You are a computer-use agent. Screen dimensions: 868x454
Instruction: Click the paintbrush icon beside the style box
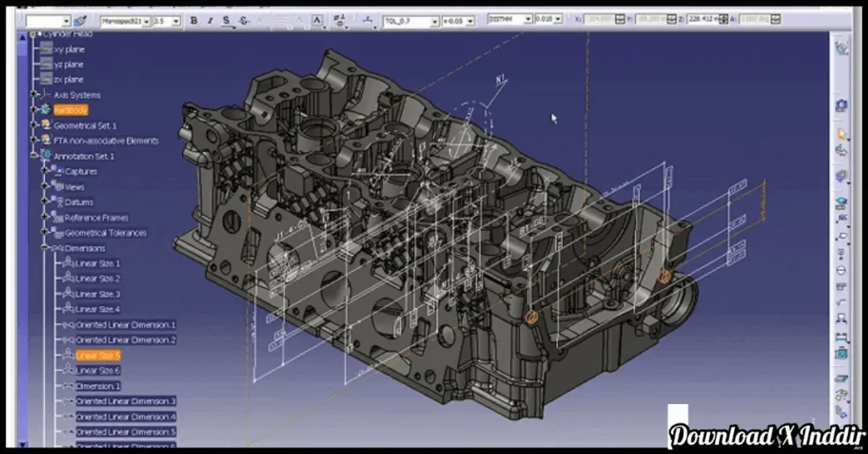click(81, 20)
